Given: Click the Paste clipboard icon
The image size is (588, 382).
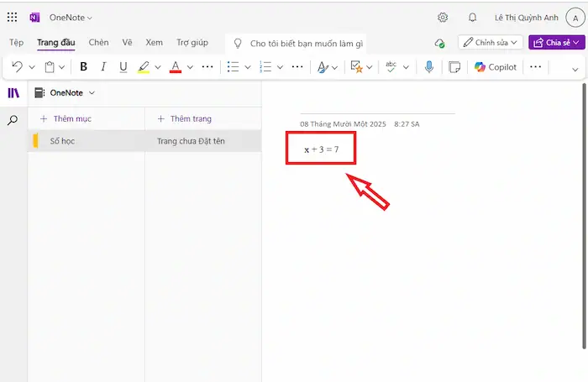Looking at the screenshot, I should coord(50,67).
